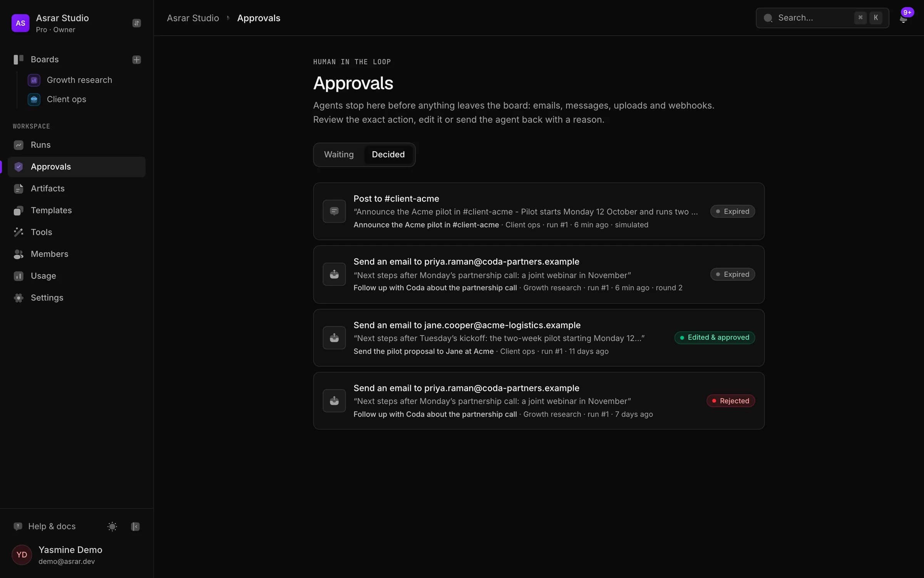Open the email to jane.cooper@acme-logistics.example
Screen dimensions: 924x578
coord(539,338)
